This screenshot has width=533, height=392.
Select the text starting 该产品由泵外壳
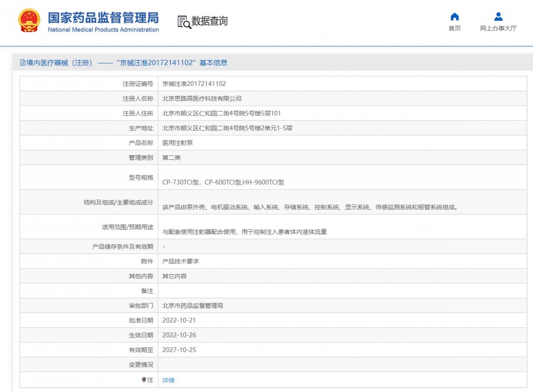click(310, 207)
